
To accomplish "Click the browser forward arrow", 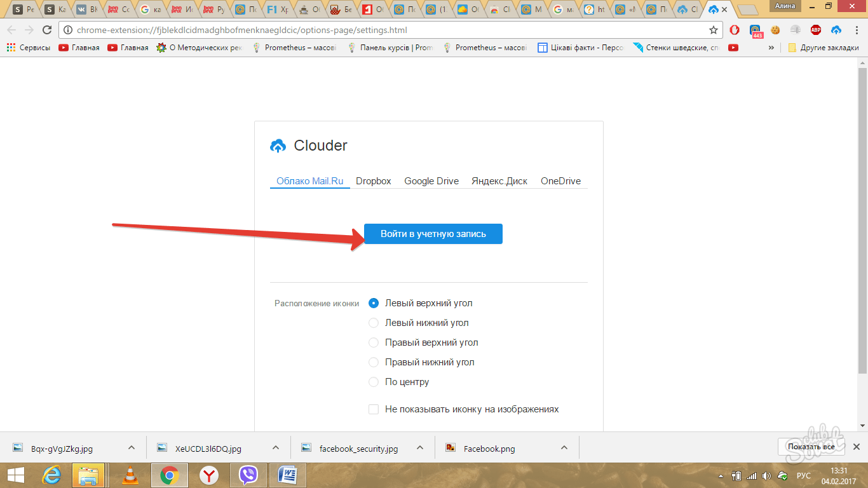I will (29, 30).
